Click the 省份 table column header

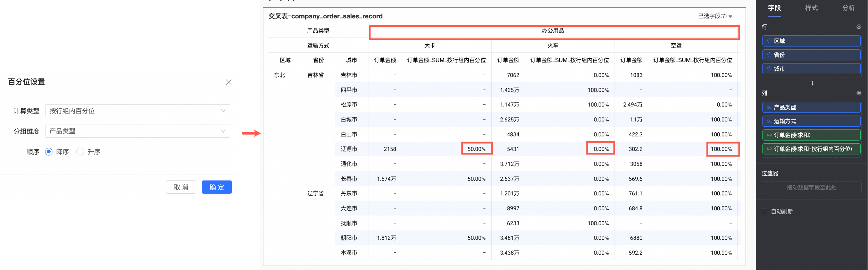coord(318,60)
